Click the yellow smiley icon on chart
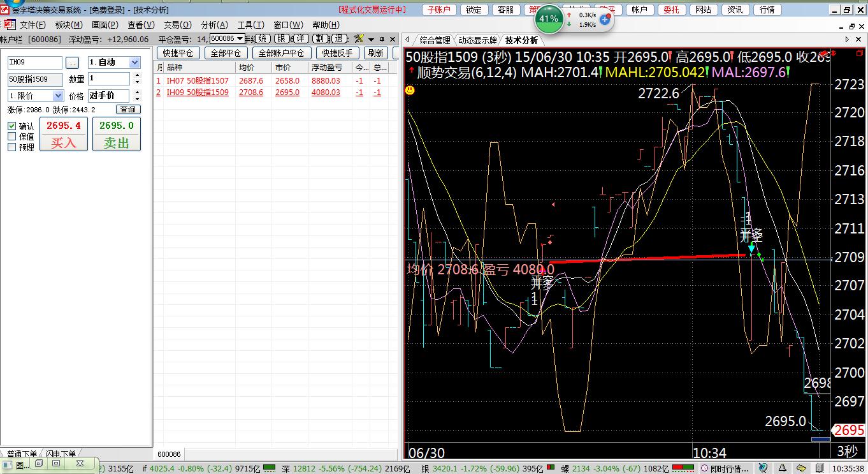Image resolution: width=868 pixels, height=474 pixels. tap(410, 91)
